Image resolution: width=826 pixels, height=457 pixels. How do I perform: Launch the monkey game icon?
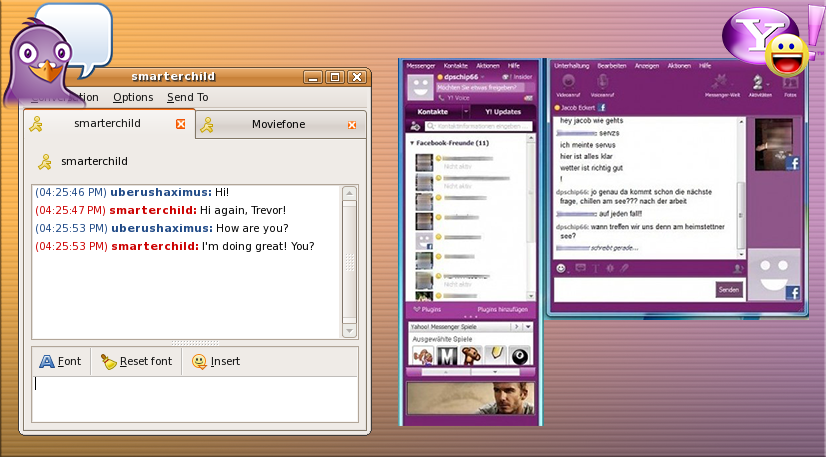tap(471, 356)
